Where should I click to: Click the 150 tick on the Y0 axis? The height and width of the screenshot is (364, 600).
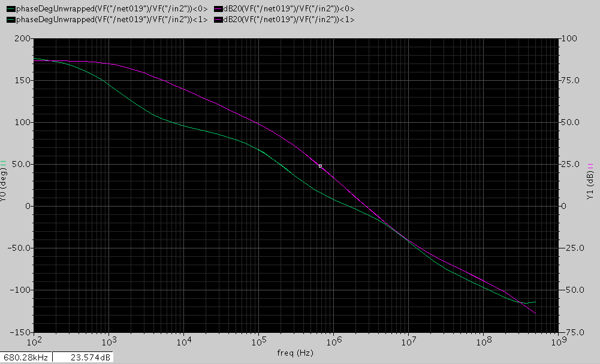pos(23,80)
